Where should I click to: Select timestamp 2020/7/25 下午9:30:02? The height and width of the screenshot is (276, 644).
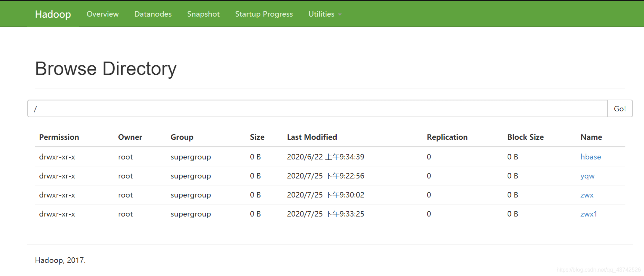pyautogui.click(x=325, y=195)
